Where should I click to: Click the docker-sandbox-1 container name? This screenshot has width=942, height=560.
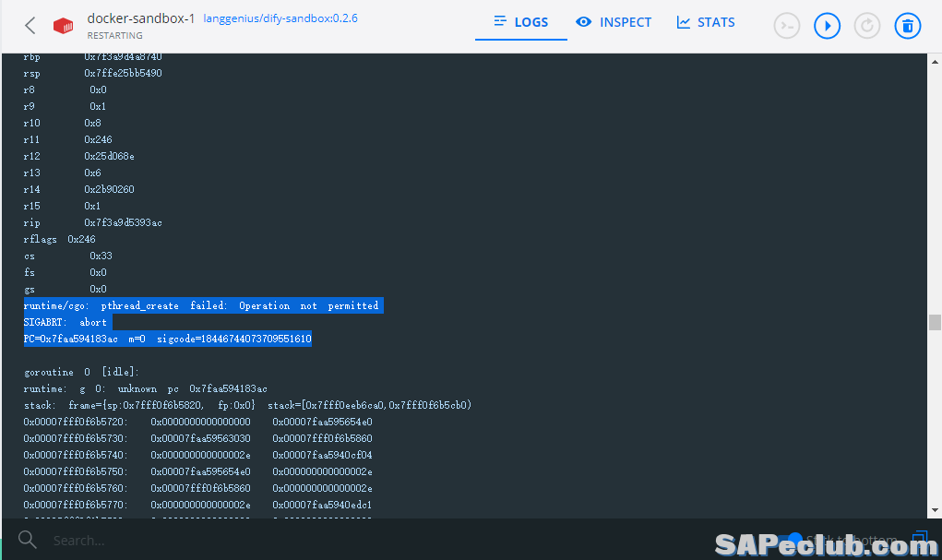pos(140,18)
